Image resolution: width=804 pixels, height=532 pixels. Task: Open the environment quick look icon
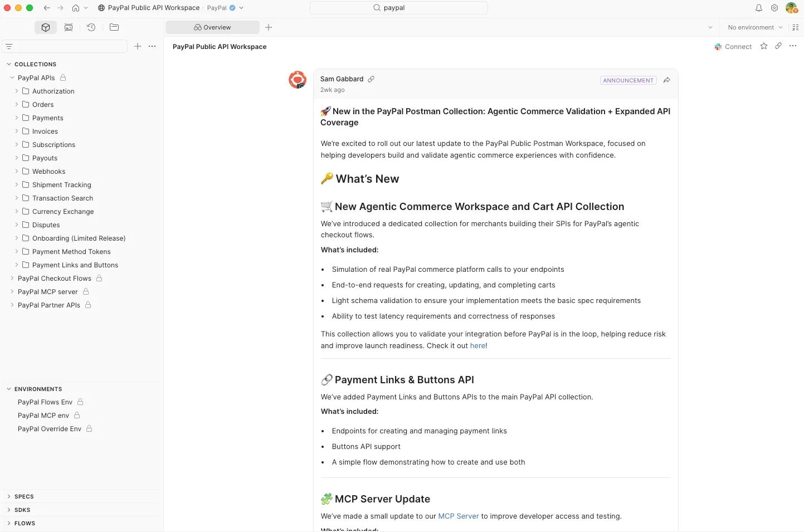coord(795,27)
